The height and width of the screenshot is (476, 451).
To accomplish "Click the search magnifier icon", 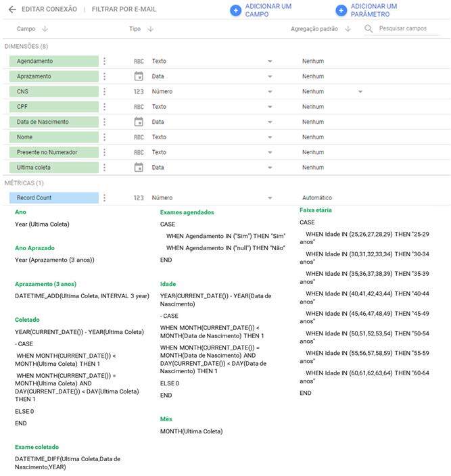I will [369, 29].
